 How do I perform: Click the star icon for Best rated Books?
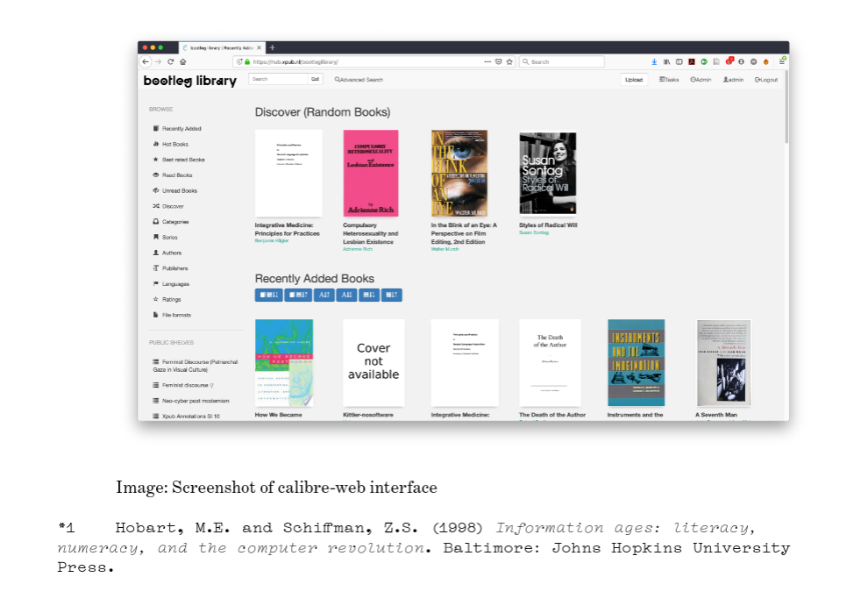[x=156, y=160]
